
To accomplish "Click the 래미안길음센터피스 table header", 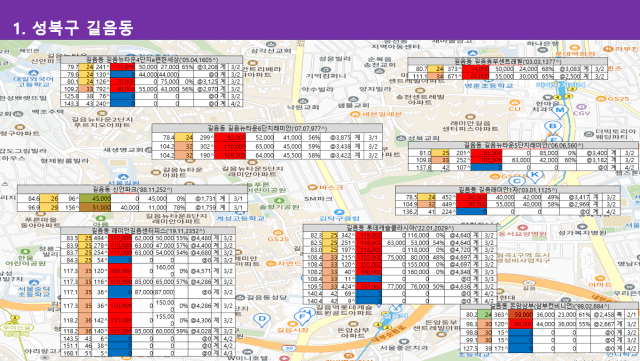I will point(148,231).
